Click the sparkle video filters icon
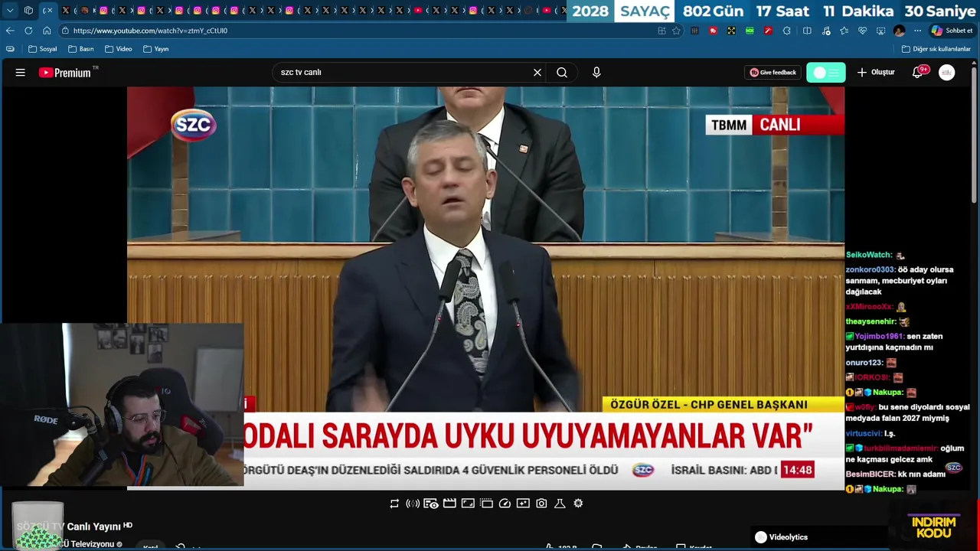The height and width of the screenshot is (551, 980). (523, 504)
